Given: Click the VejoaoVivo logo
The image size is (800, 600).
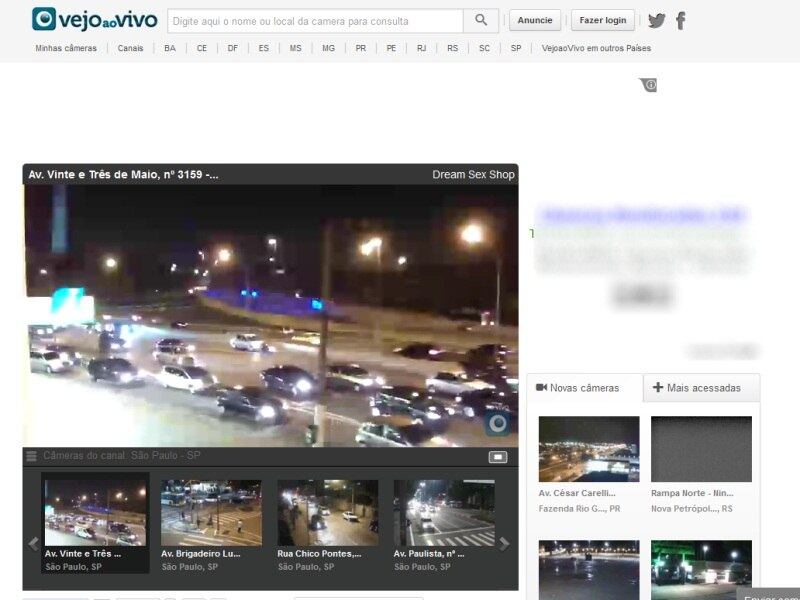Looking at the screenshot, I should [x=95, y=19].
